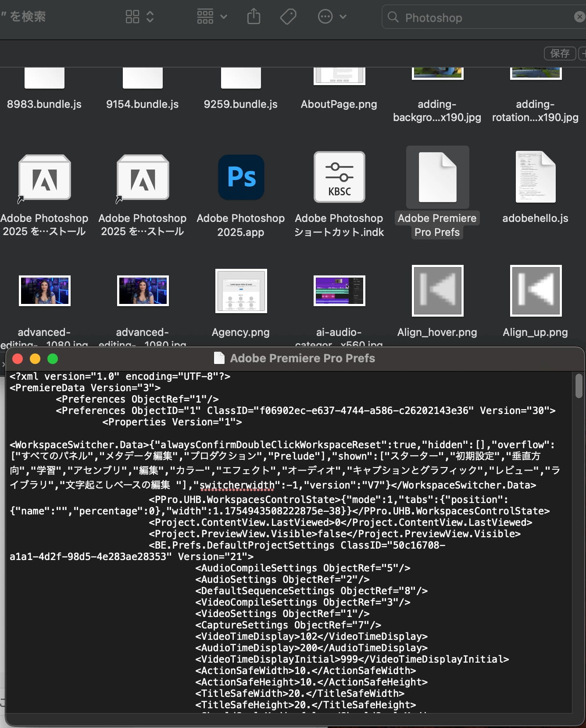Image resolution: width=586 pixels, height=728 pixels.
Task: Select the 8983.bundle.js file icon
Action: [44, 78]
